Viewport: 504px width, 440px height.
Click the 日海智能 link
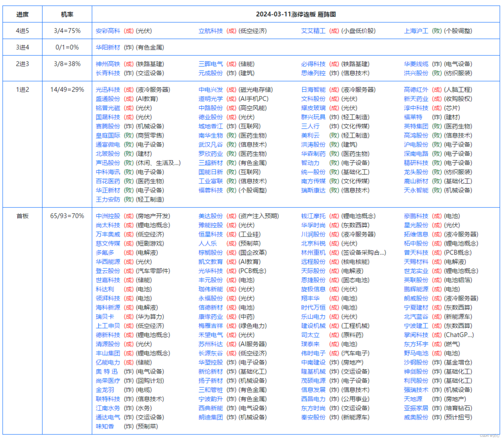[x=313, y=90]
